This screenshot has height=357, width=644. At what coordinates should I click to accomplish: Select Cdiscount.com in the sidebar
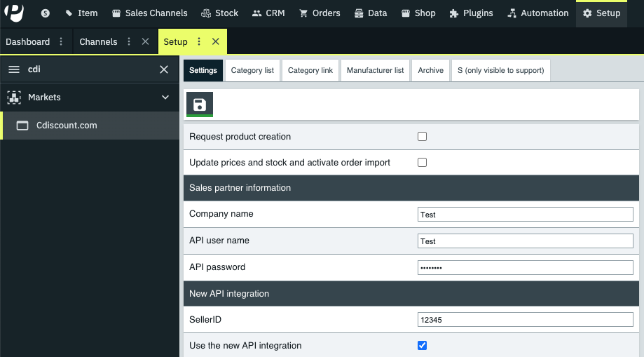click(x=67, y=126)
